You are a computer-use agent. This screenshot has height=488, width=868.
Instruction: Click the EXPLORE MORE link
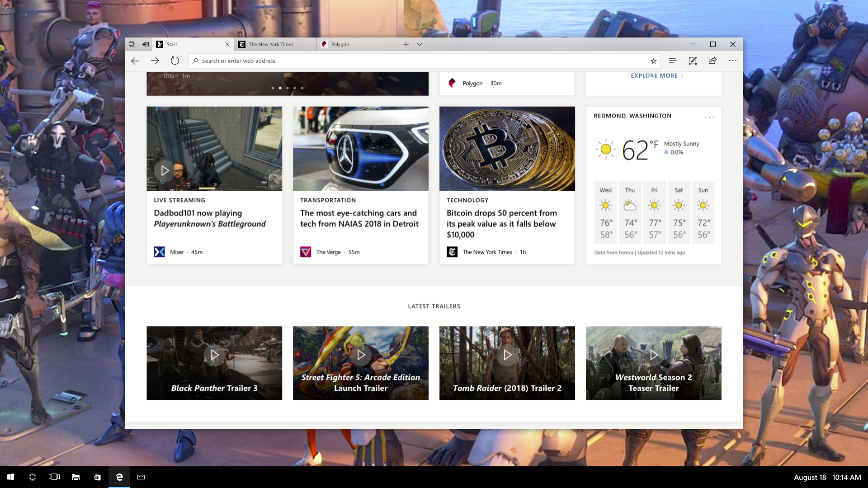click(657, 76)
